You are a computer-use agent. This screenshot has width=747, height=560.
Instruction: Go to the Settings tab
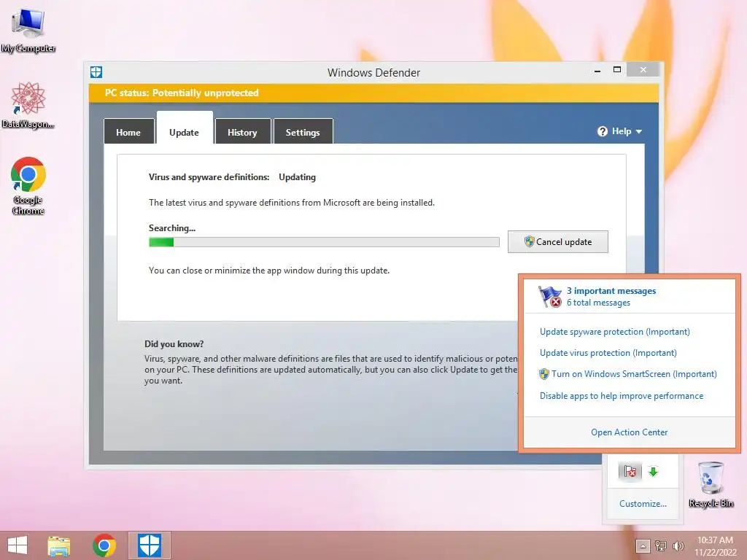303,132
